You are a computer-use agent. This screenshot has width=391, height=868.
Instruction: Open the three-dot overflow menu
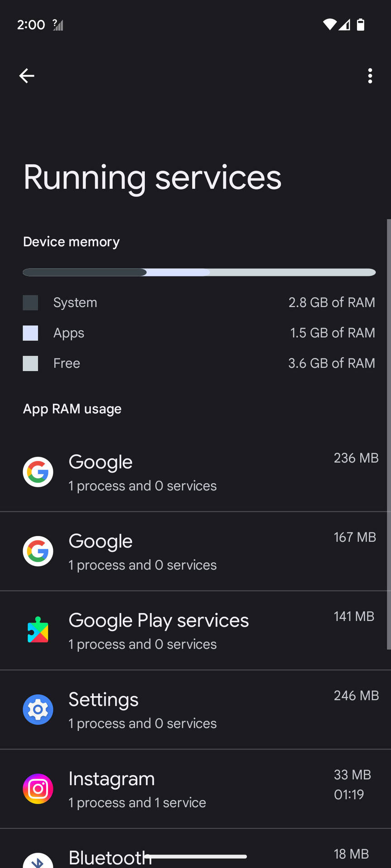(x=370, y=76)
